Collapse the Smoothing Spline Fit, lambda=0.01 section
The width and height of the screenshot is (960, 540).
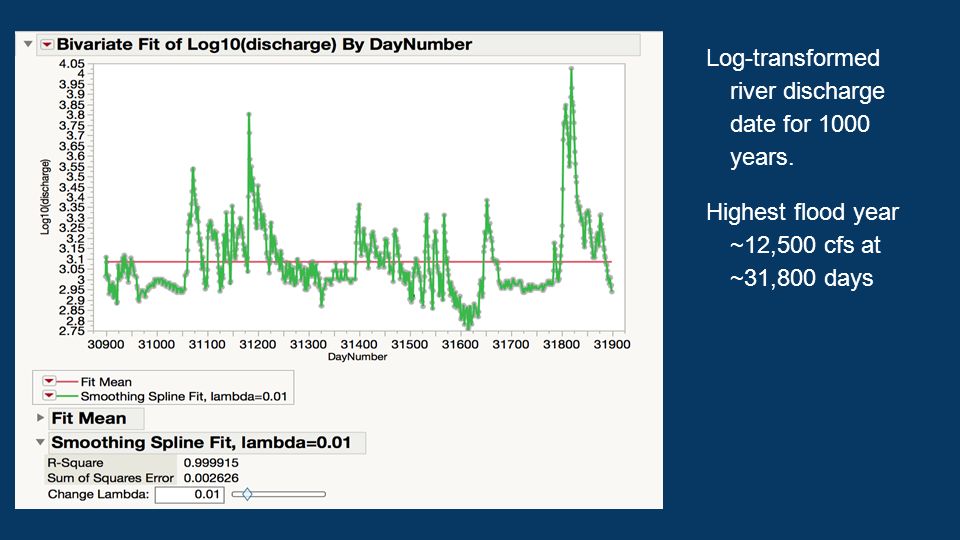coord(40,441)
